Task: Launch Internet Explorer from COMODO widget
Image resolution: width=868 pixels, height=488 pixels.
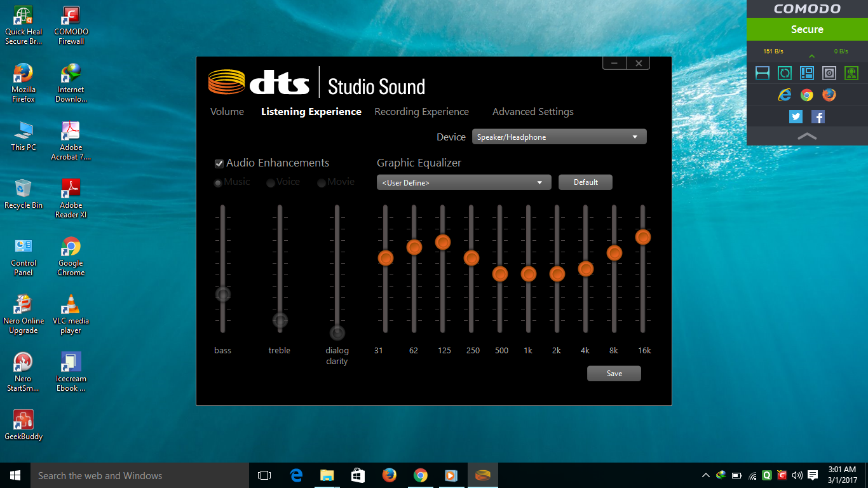Action: pos(785,95)
